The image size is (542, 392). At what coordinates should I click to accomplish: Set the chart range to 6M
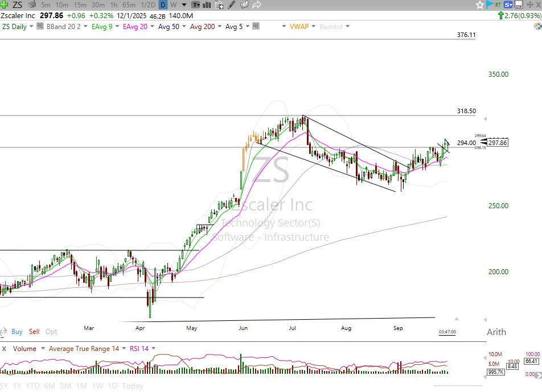tap(50, 386)
